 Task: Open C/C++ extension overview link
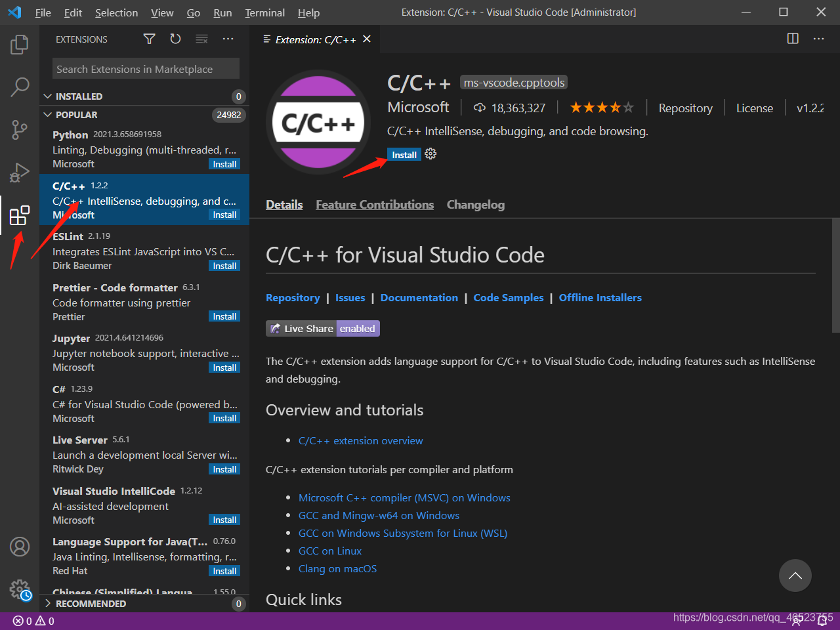tap(361, 441)
